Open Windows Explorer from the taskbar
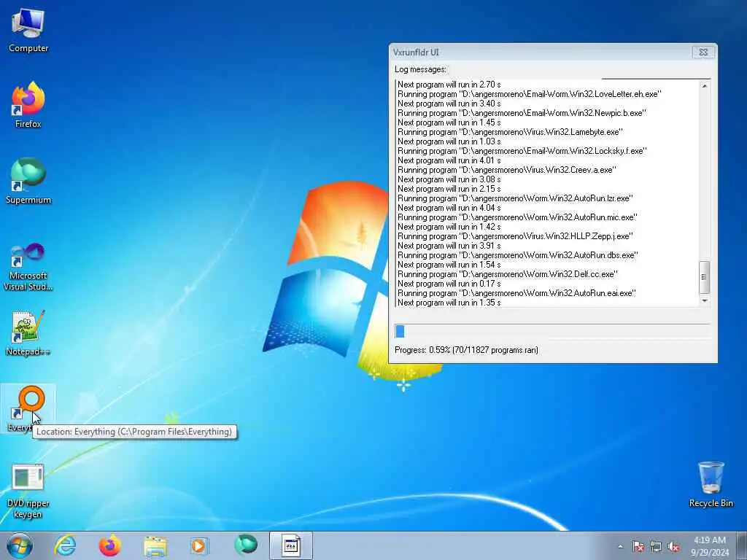The width and height of the screenshot is (747, 560). coord(155,545)
